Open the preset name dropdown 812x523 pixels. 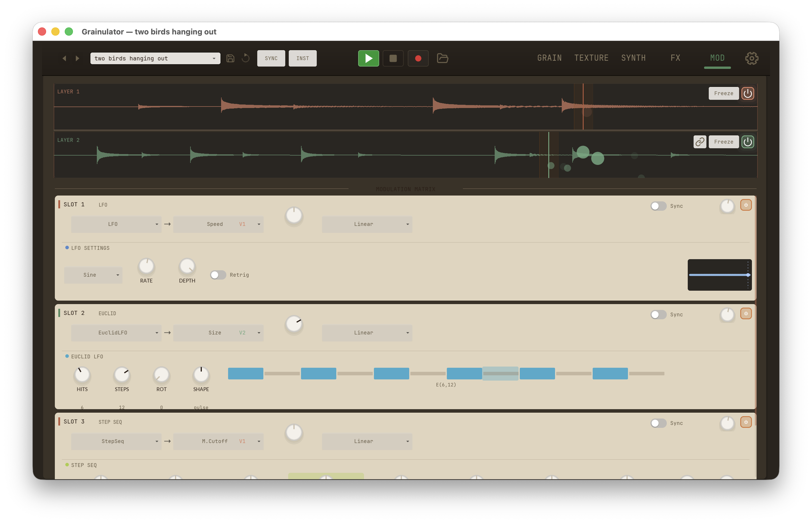155,58
